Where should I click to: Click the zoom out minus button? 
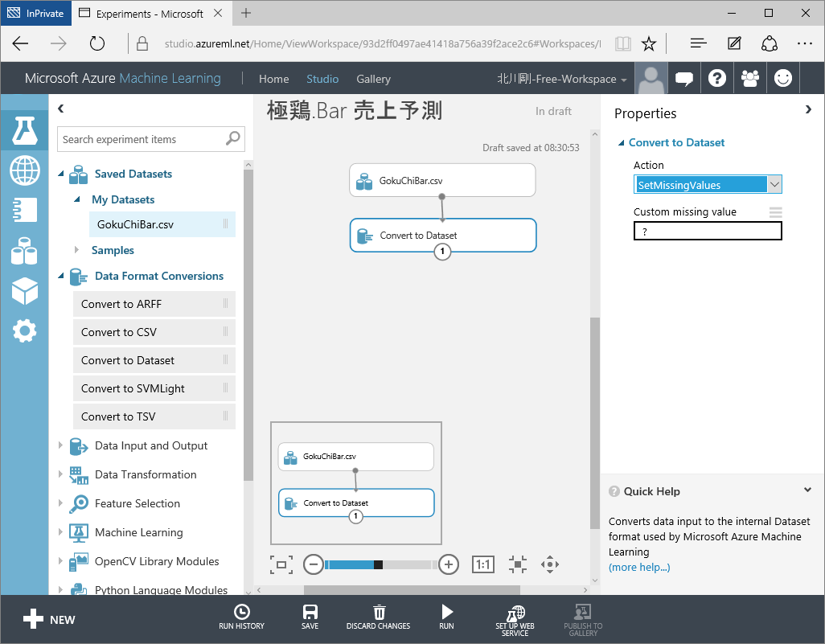click(x=314, y=564)
